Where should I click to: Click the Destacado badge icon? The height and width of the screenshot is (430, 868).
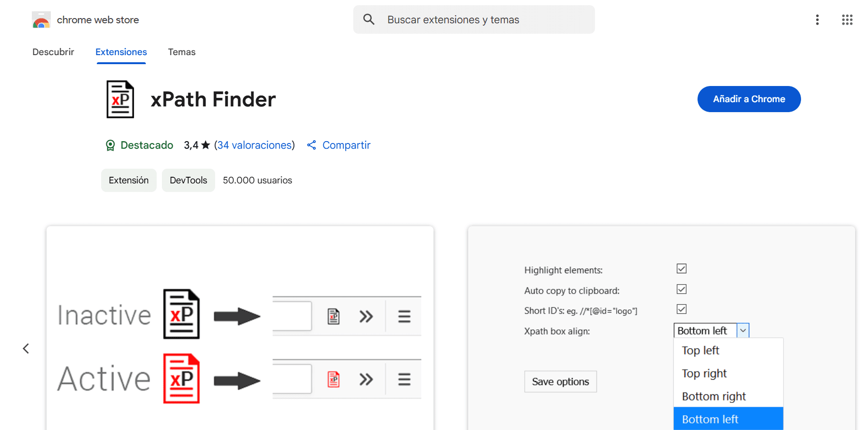click(x=110, y=145)
